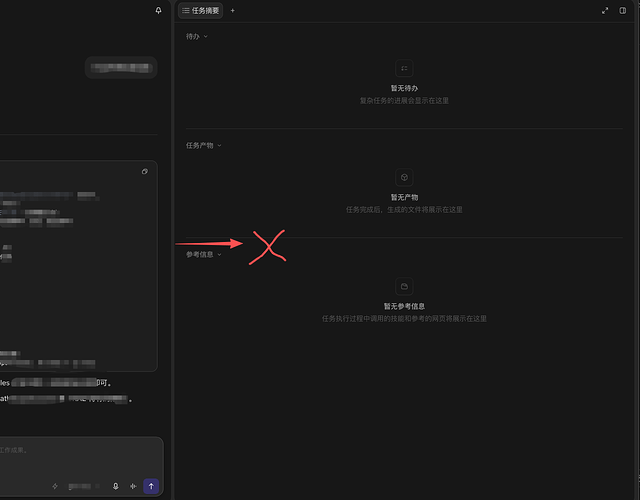This screenshot has height=500, width=640.
Task: Click the 任务完成后，生成的文件将展示在这里 description
Action: coord(404,209)
